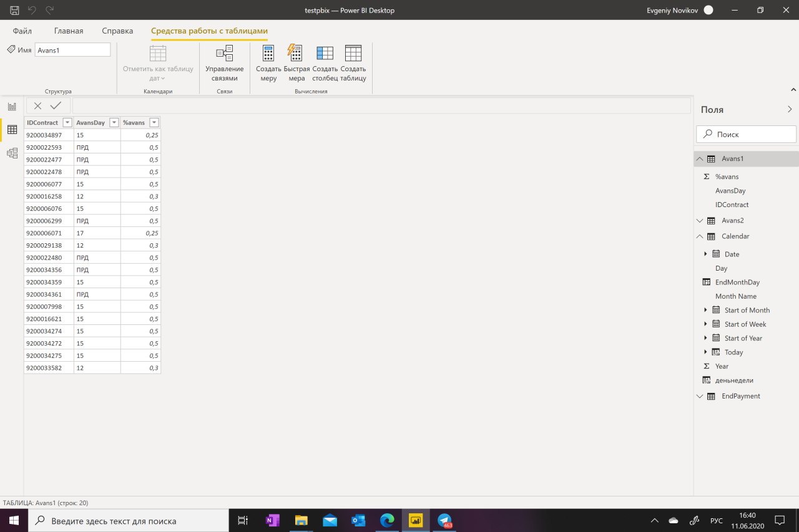This screenshot has width=799, height=532.
Task: Switch to the Справка ribbon tab
Action: (x=117, y=31)
